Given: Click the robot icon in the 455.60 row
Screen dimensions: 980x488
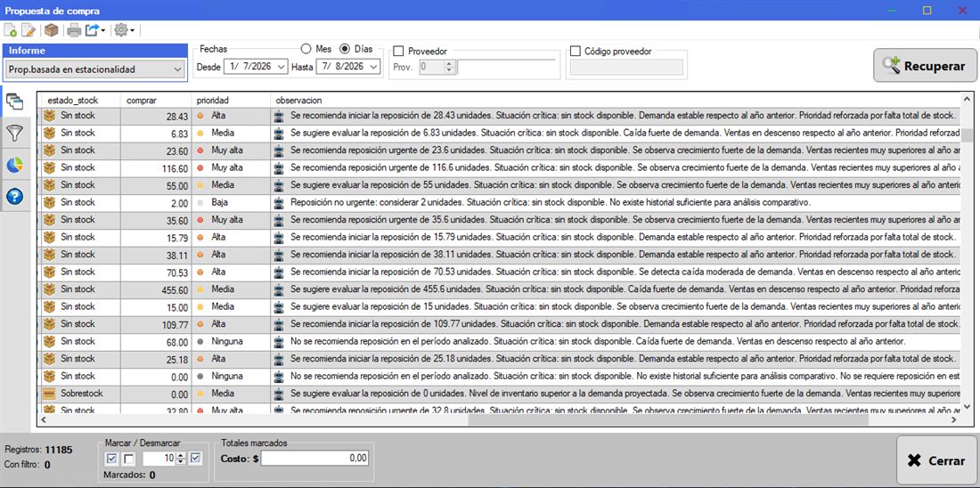Looking at the screenshot, I should (x=279, y=289).
